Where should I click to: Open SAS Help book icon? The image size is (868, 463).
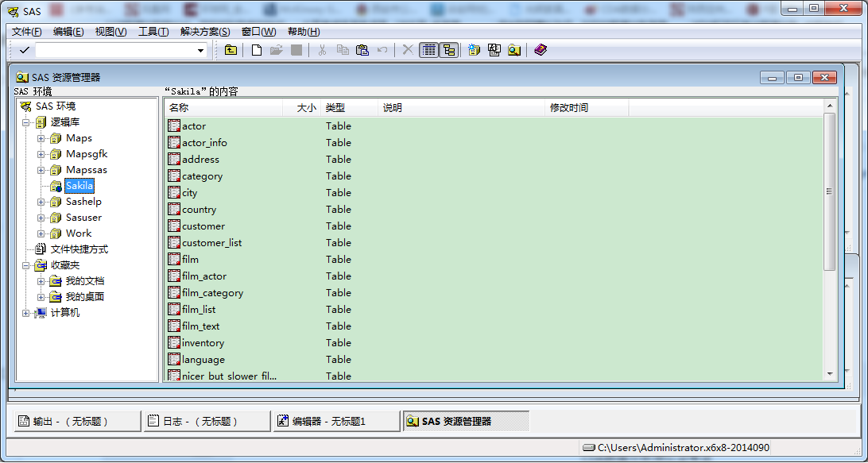(541, 50)
